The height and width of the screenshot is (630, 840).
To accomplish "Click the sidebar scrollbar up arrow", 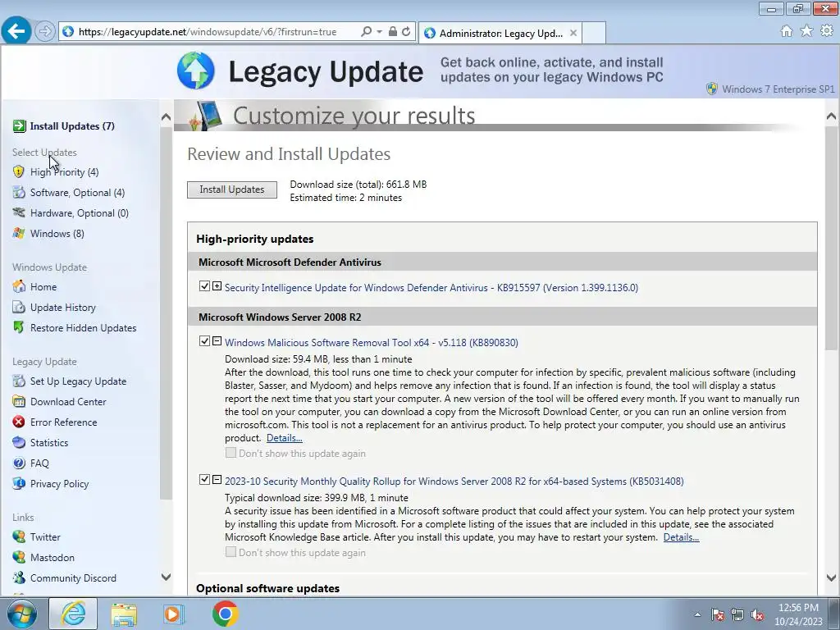I will point(166,116).
